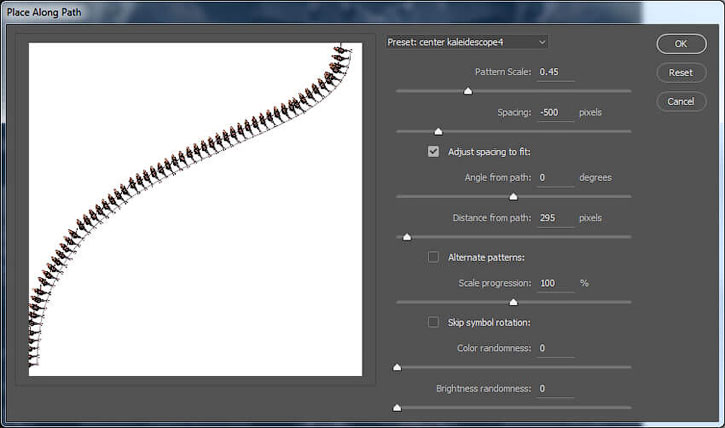This screenshot has height=428, width=725.
Task: Uncheck Adjust spacing to fit checkbox
Action: click(x=433, y=152)
